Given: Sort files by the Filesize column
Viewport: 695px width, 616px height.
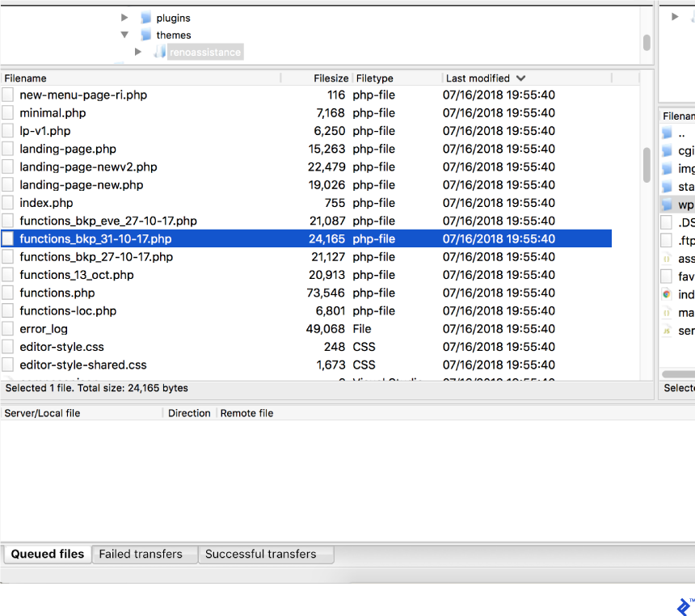Looking at the screenshot, I should (x=331, y=78).
